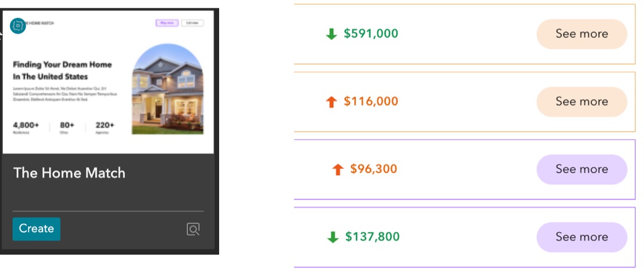Open template preview with the magnifier icon
This screenshot has width=644, height=269.
point(193,229)
